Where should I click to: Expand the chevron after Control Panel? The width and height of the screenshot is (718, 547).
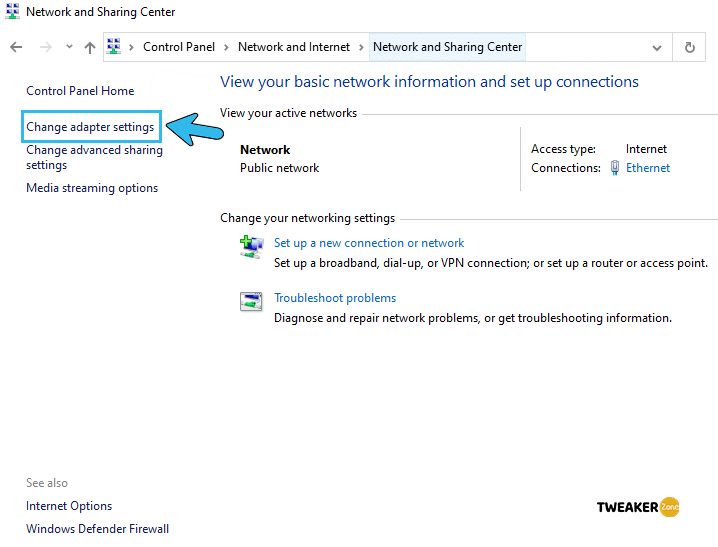coord(226,47)
